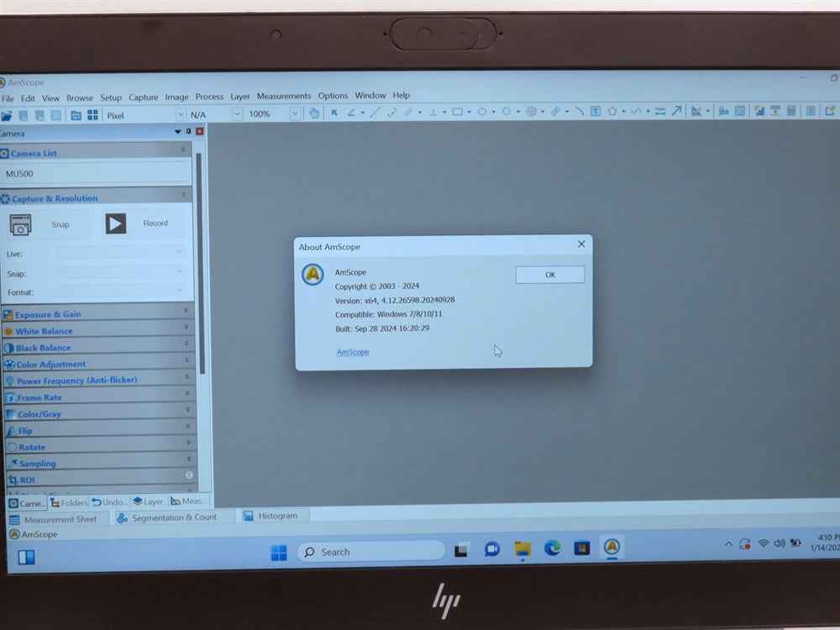Select the Arc measurement tool
840x630 pixels.
click(579, 111)
